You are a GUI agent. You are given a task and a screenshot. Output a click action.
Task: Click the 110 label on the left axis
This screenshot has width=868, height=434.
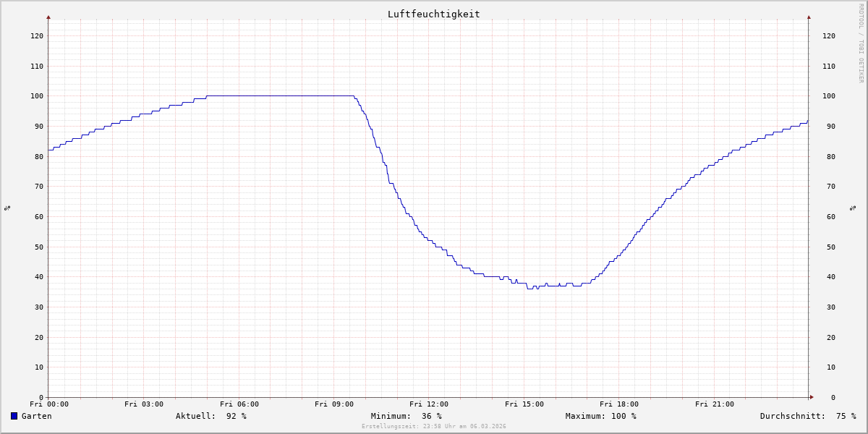coord(37,66)
